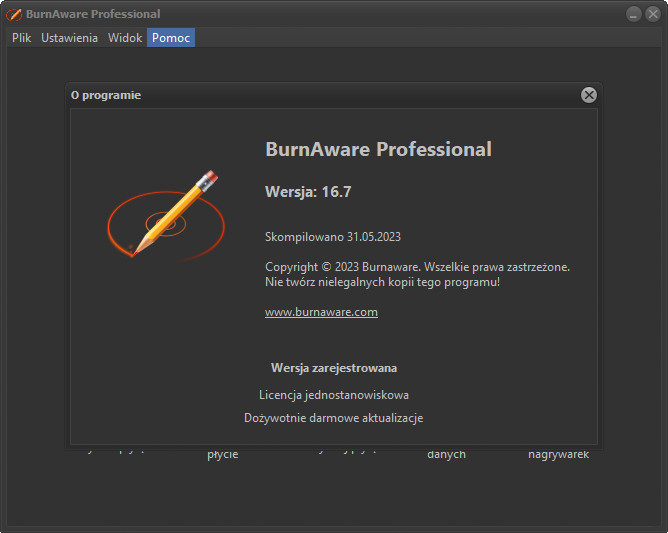Screen dimensions: 668x533
Task: Click the Copyright 2023 Burnaware line
Action: pos(418,267)
